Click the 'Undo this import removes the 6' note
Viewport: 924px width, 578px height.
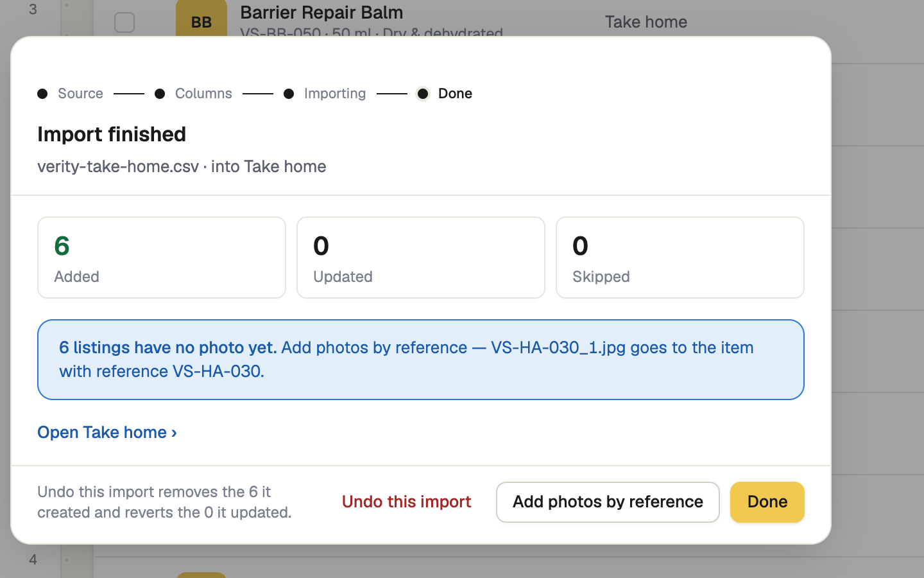click(164, 502)
